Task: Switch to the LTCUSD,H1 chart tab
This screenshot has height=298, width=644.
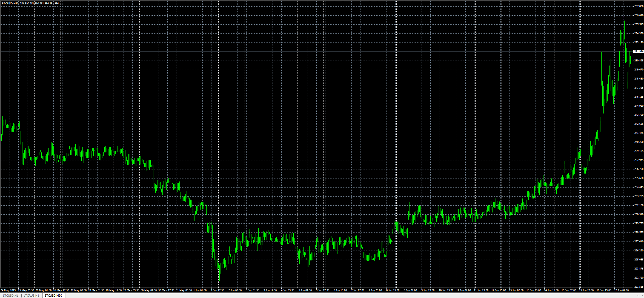Action: click(10, 296)
